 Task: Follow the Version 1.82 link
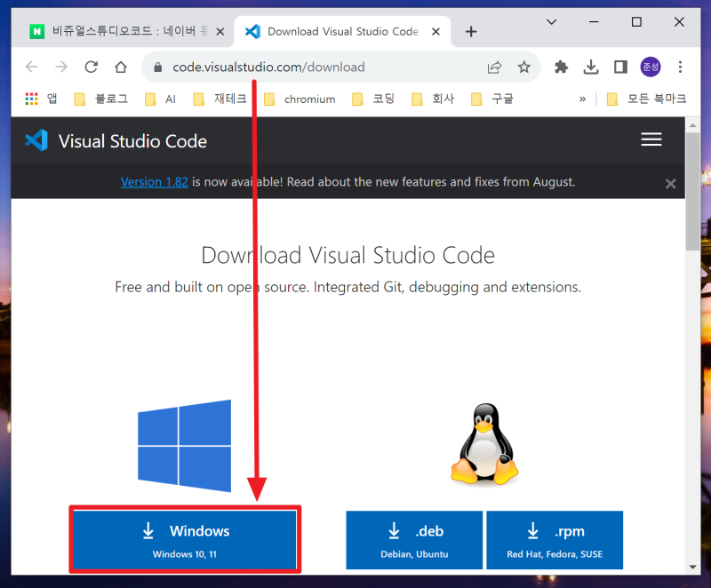click(x=154, y=182)
